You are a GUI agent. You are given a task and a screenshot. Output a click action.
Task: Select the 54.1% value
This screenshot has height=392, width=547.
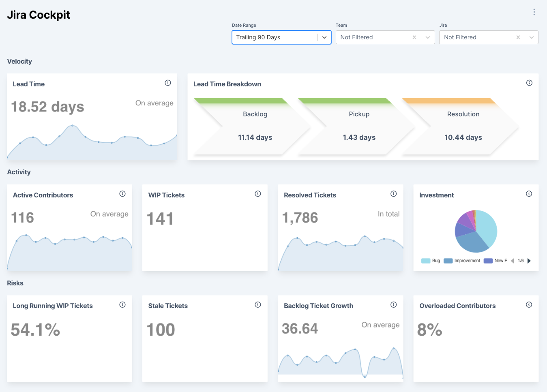click(36, 330)
